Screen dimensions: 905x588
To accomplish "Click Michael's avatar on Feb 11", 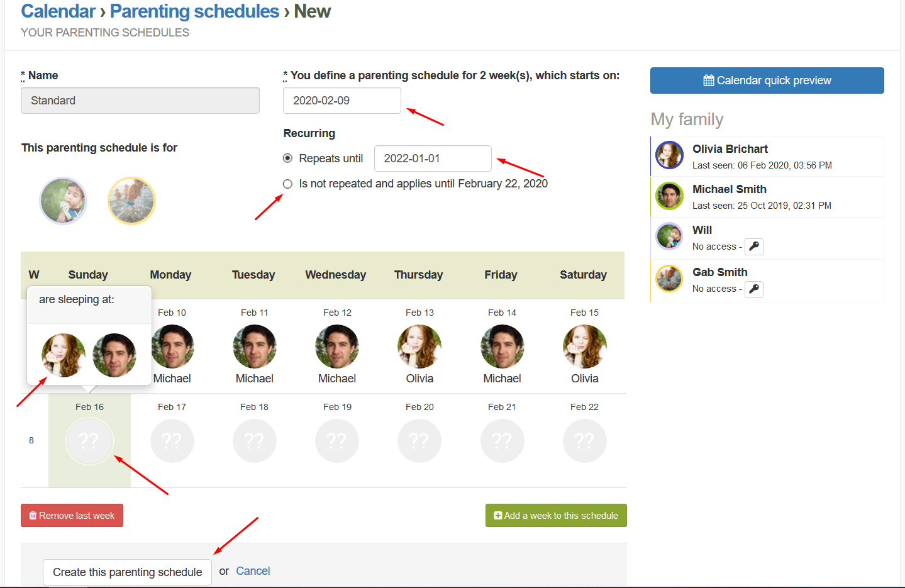I will pyautogui.click(x=255, y=347).
